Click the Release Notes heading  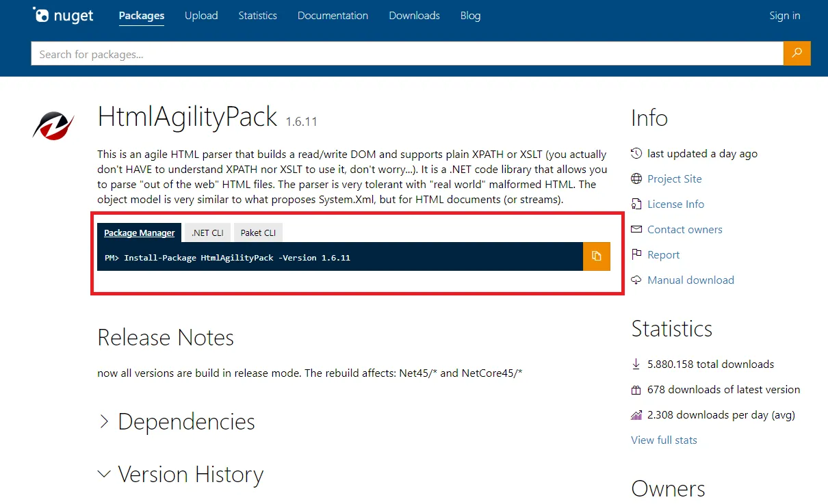coord(166,337)
